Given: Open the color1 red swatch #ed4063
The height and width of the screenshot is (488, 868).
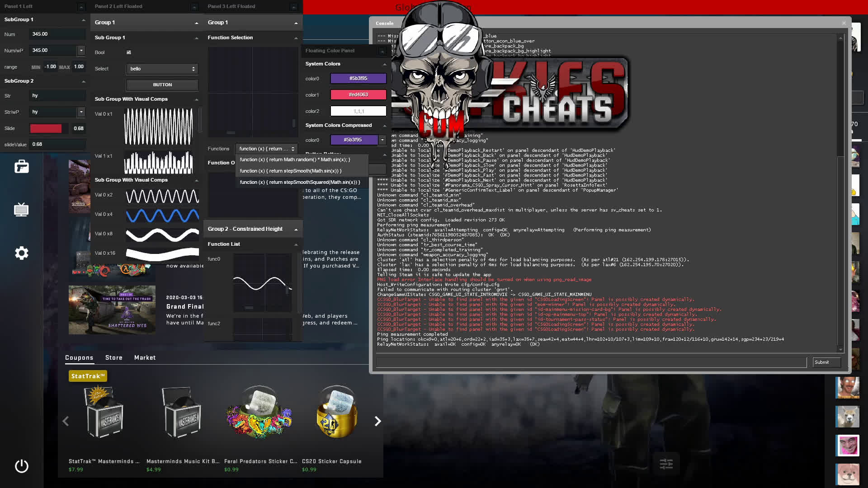Looking at the screenshot, I should [x=359, y=94].
